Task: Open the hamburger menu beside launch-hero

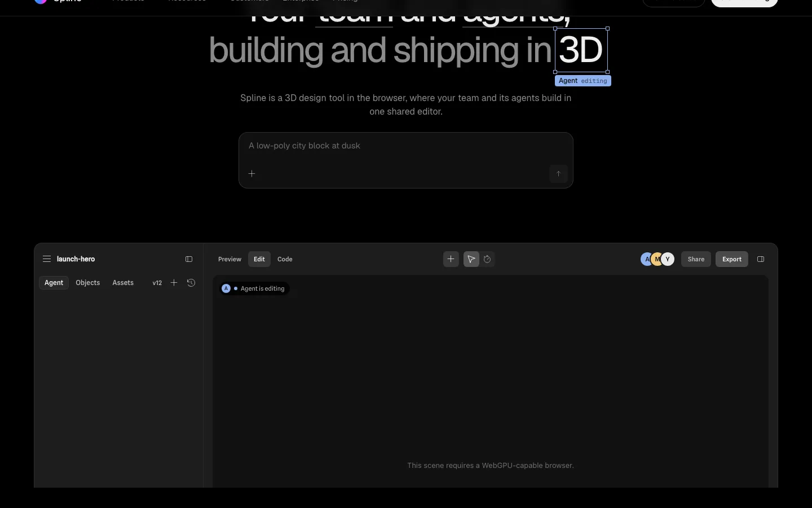Action: [x=47, y=259]
